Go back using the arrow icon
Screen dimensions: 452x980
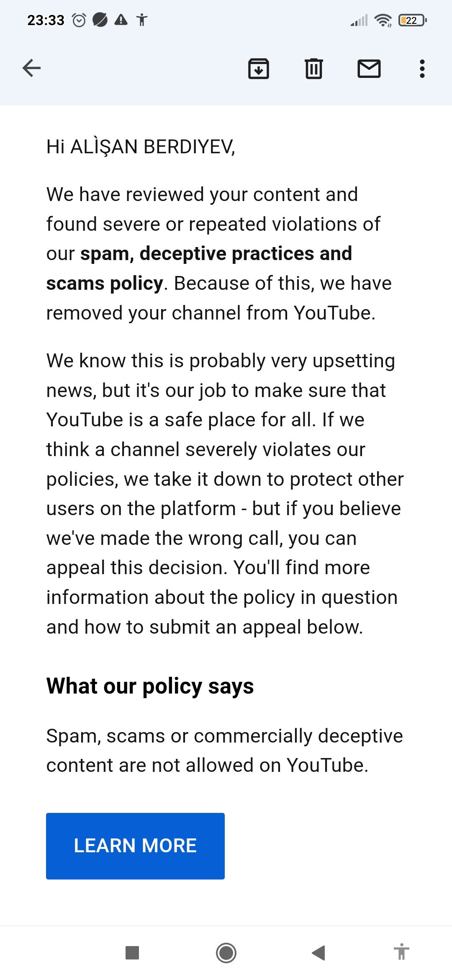pos(31,68)
